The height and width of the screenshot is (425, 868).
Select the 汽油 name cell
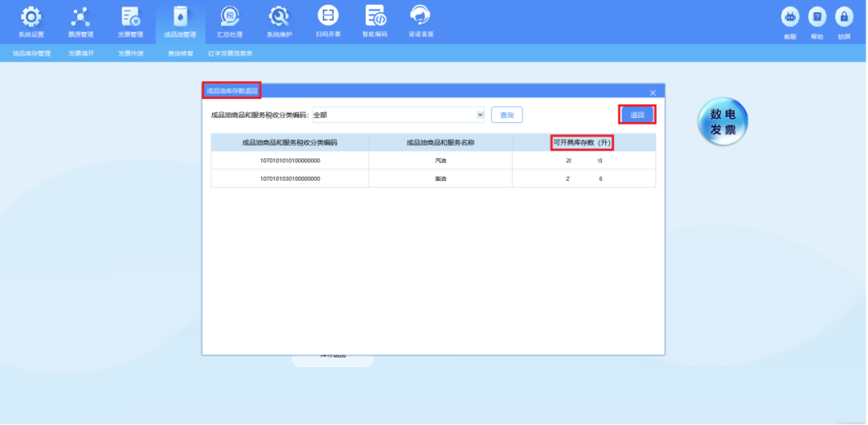(440, 161)
